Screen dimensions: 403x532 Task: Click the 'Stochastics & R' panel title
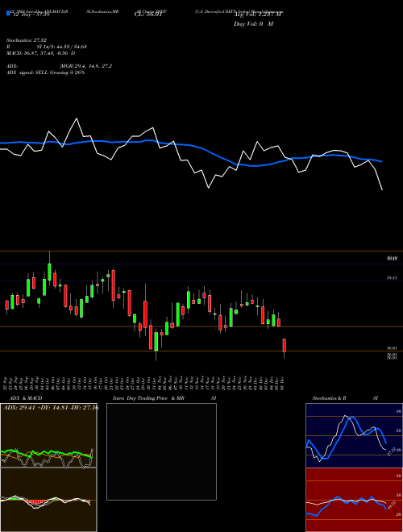[329, 398]
